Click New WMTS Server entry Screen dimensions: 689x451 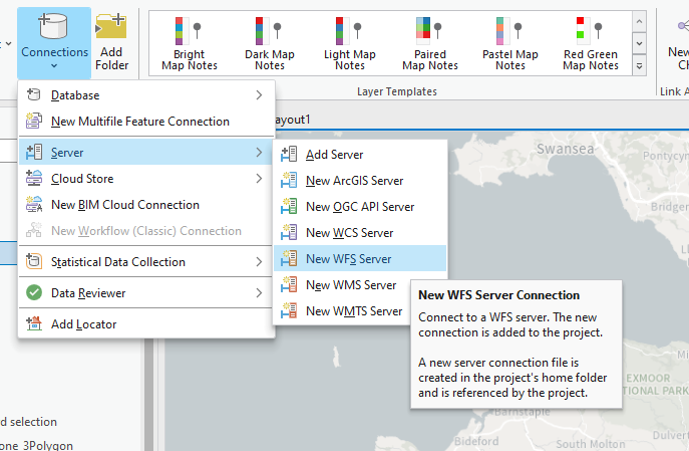click(x=354, y=311)
